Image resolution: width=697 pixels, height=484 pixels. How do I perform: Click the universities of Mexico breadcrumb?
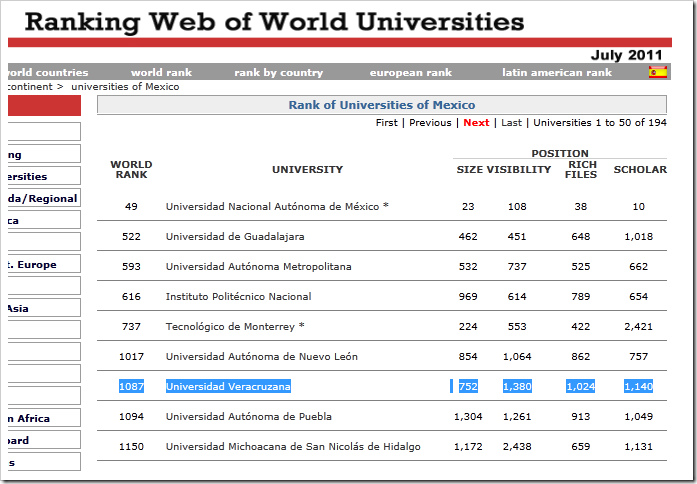pos(125,87)
